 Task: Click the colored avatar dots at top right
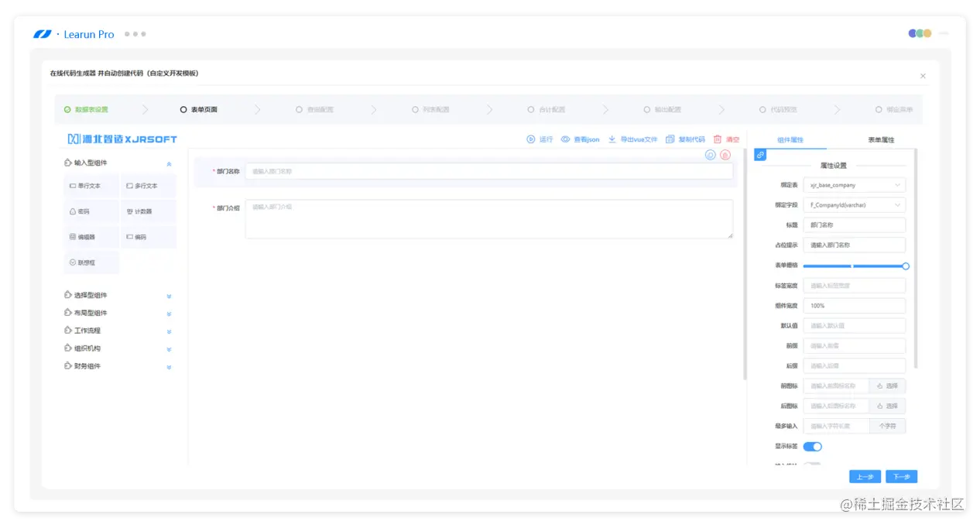click(920, 33)
